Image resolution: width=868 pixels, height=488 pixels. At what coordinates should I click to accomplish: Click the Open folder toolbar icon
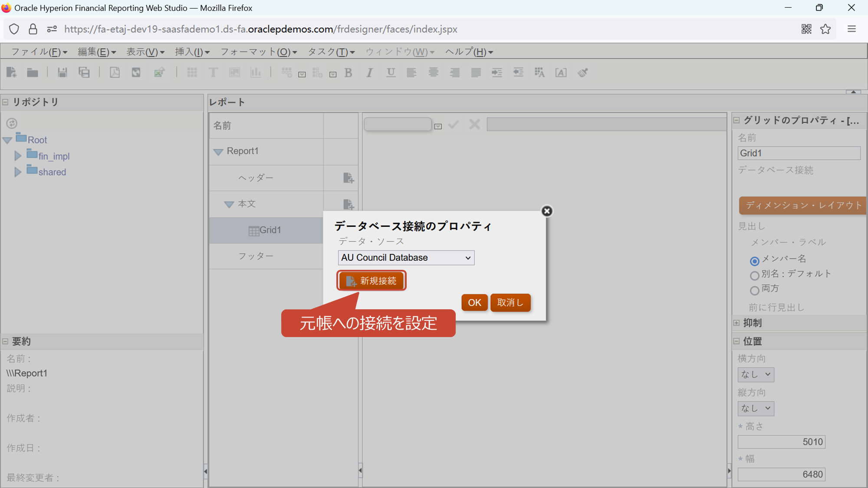coord(33,72)
